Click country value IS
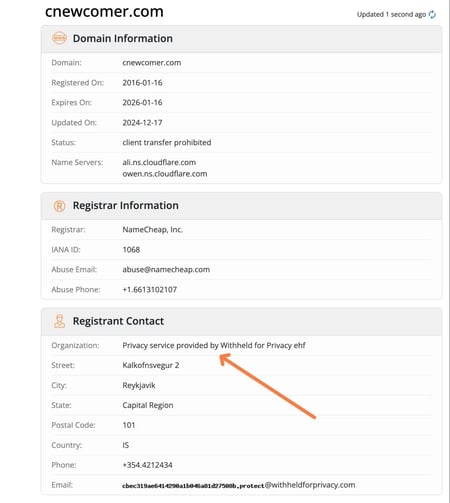Viewport: 450px width, 503px height. pyautogui.click(x=126, y=445)
